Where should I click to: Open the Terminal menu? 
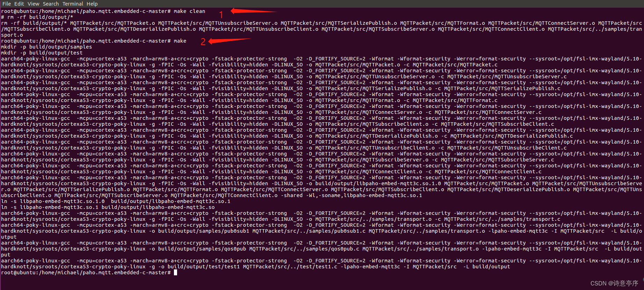[x=73, y=3]
